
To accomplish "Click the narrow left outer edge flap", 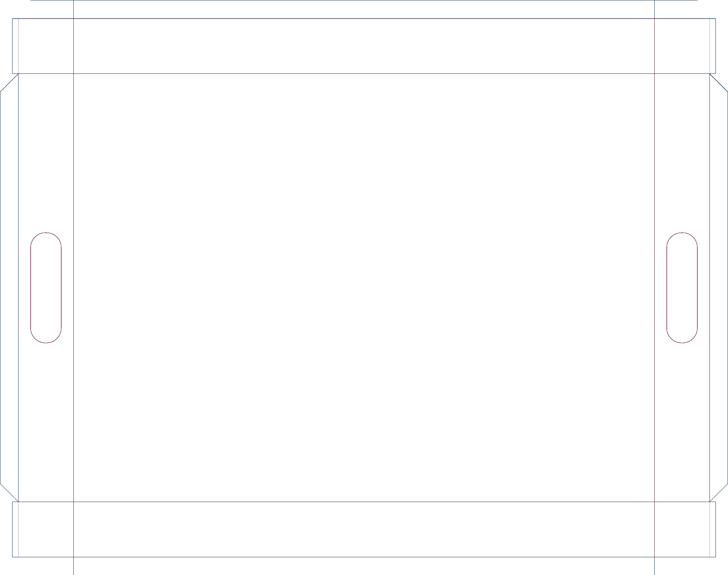I will coord(9,287).
